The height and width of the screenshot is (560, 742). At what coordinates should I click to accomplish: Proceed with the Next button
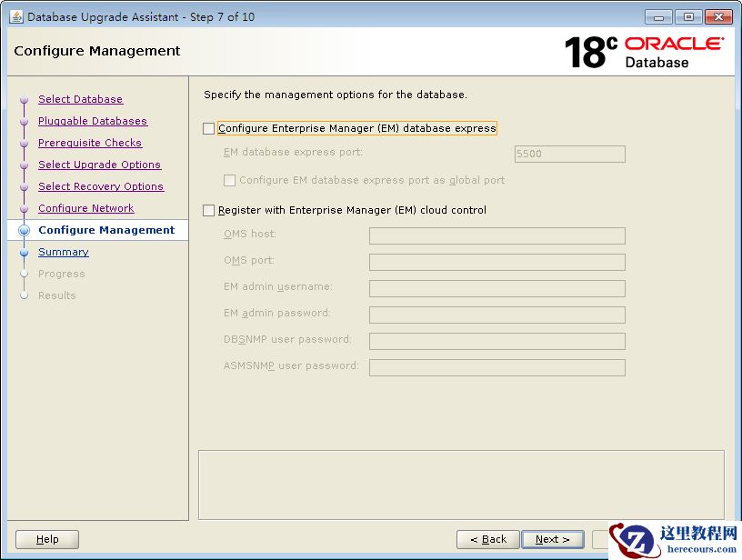click(552, 539)
